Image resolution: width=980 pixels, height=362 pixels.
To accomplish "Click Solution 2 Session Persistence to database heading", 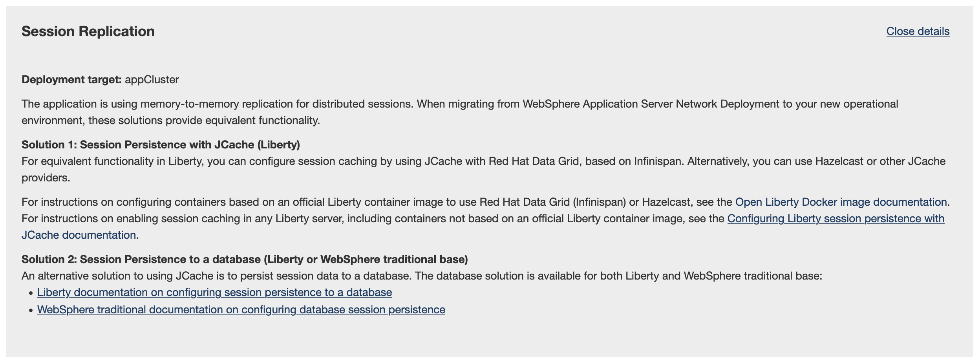I will [245, 260].
